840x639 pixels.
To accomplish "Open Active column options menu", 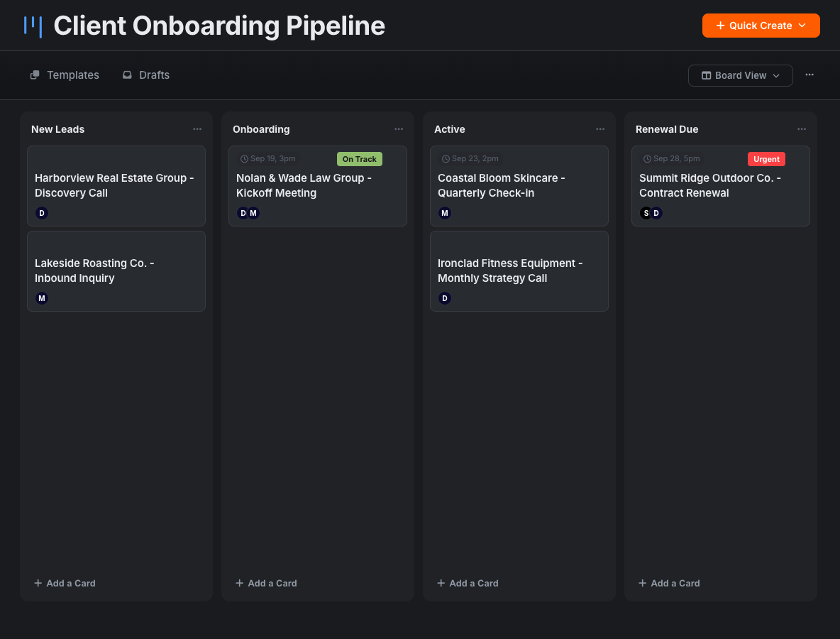I will (x=600, y=129).
